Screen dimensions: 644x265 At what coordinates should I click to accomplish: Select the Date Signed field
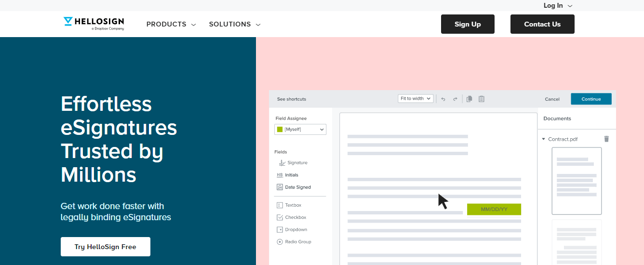tap(294, 187)
